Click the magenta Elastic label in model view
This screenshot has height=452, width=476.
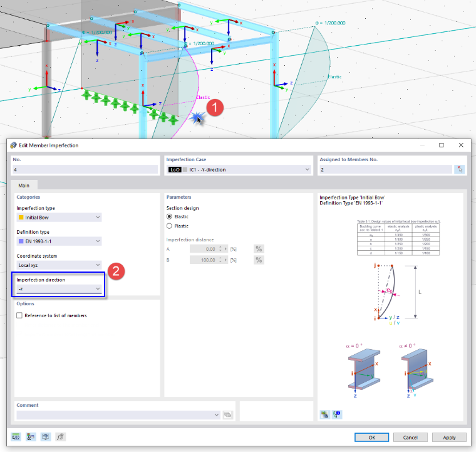click(x=203, y=97)
